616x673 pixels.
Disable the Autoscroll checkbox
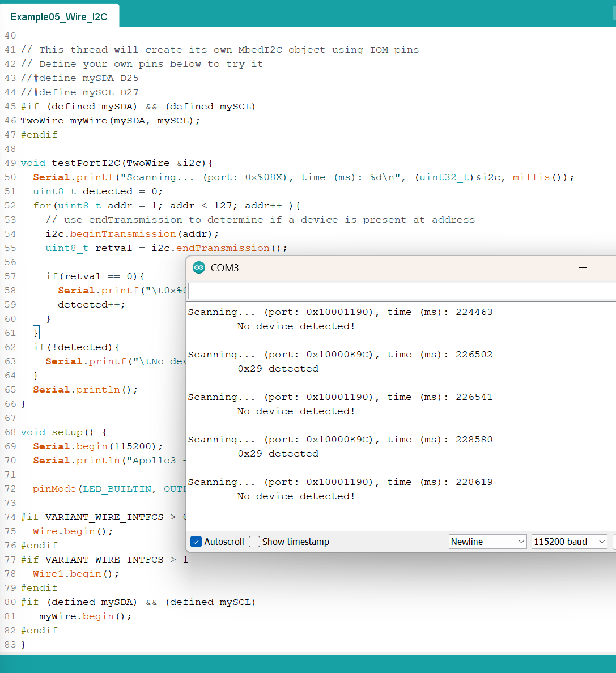(196, 542)
